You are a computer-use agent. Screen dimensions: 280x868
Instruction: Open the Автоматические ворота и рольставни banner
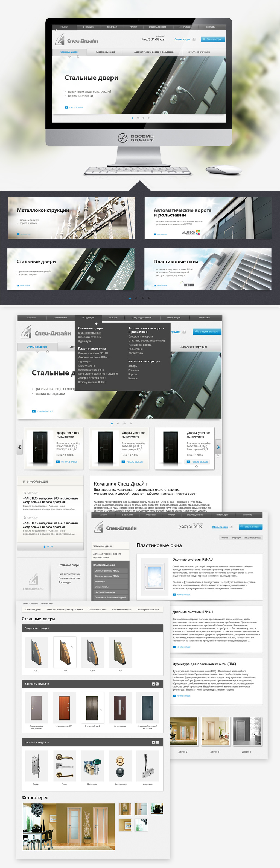[208, 218]
